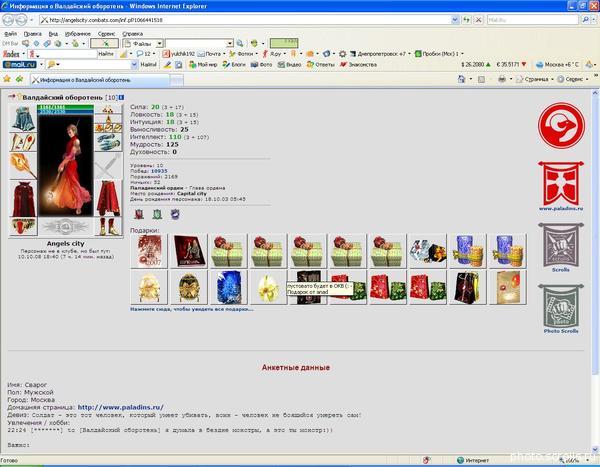Viewport: 600px width, 467px height.
Task: Open the Файл menu
Action: 10,34
